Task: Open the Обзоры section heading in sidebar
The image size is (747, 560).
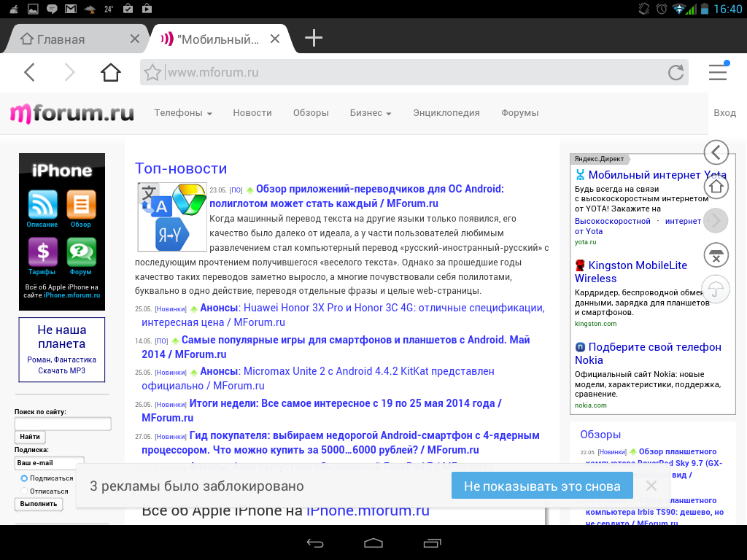Action: pos(600,435)
